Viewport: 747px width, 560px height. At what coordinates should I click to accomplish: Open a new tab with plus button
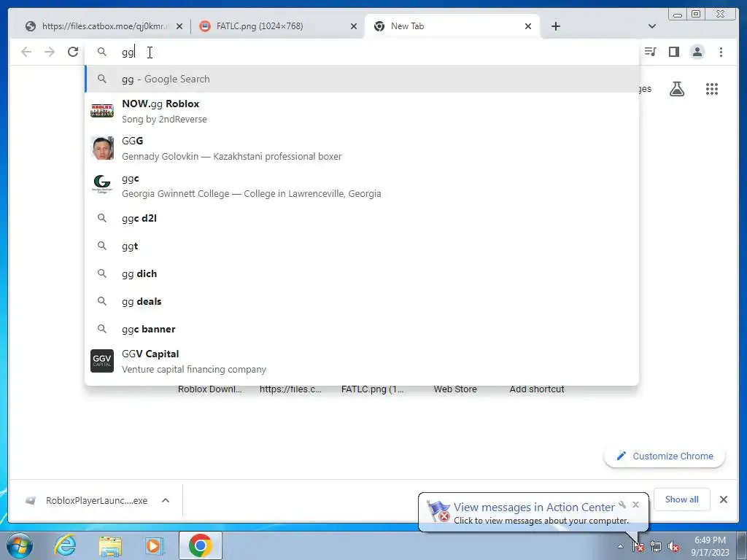[555, 26]
